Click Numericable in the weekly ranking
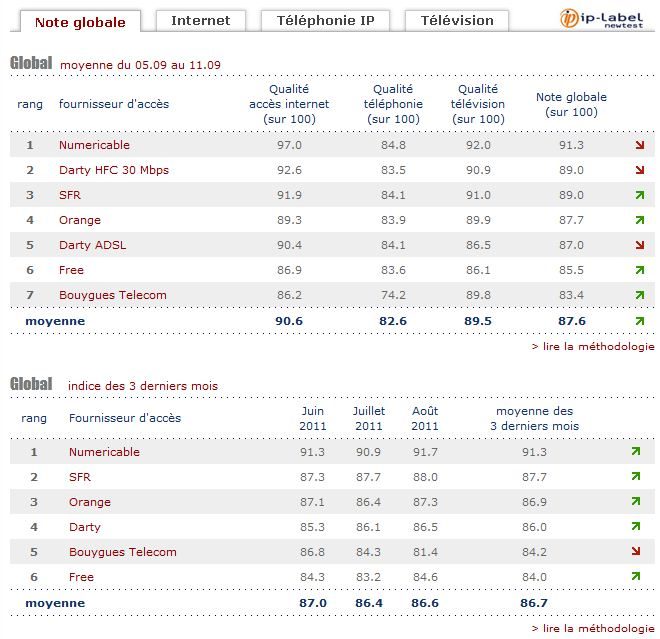Image resolution: width=660 pixels, height=639 pixels. pos(94,145)
